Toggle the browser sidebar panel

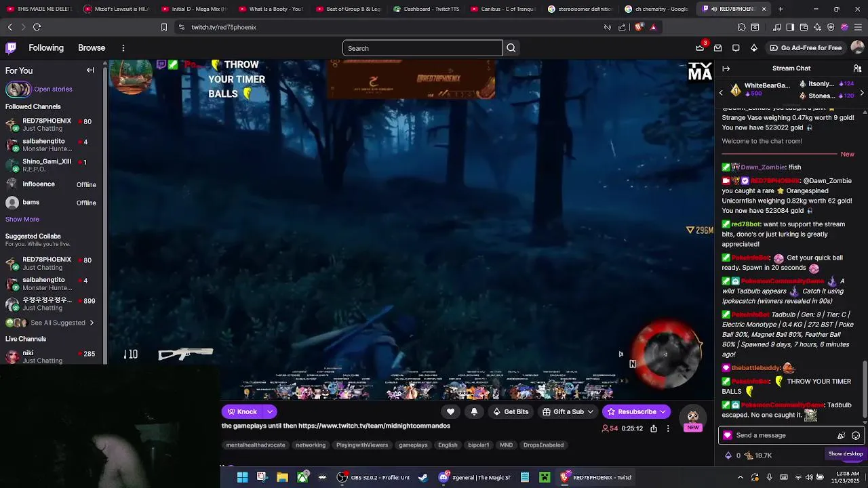click(790, 27)
